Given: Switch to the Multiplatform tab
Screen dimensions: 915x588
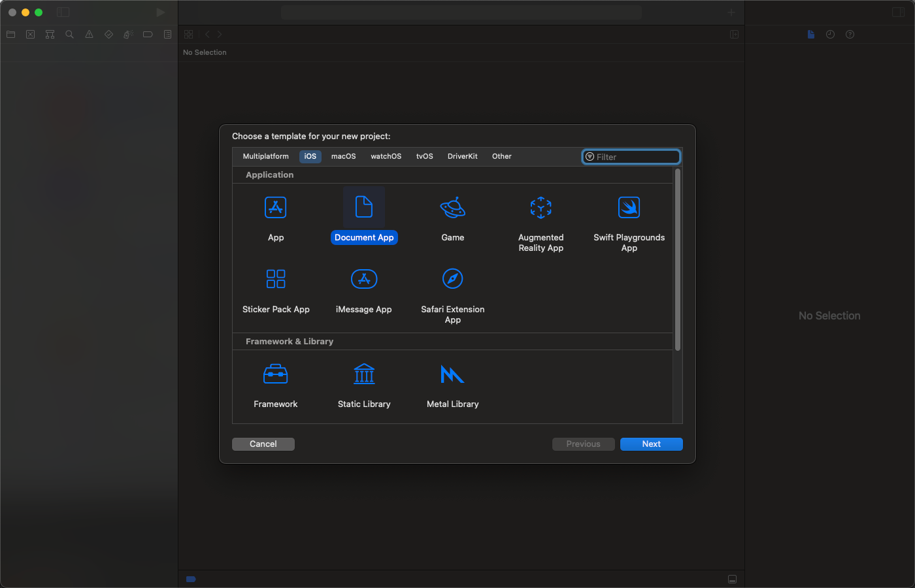Looking at the screenshot, I should pos(265,156).
